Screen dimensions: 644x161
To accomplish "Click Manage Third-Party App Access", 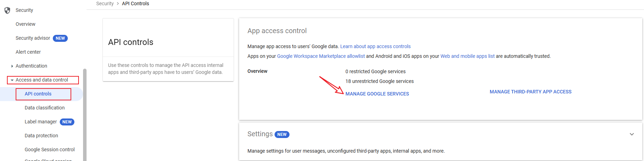I will click(x=530, y=92).
